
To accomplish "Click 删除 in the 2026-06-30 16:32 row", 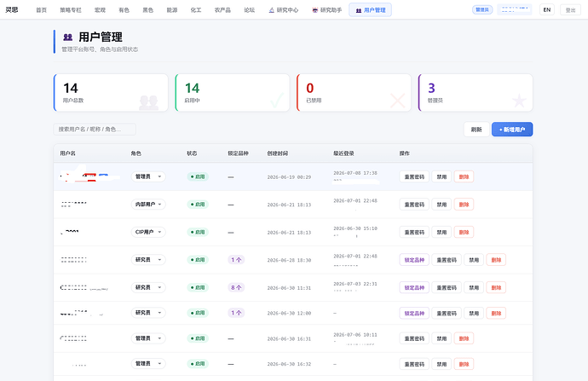I will 464,364.
